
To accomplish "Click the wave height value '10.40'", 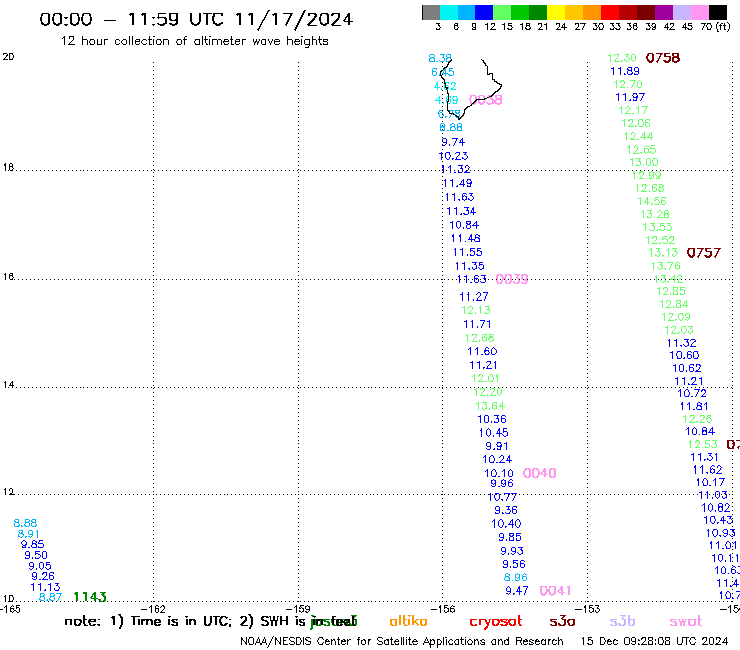I will coord(506,523).
